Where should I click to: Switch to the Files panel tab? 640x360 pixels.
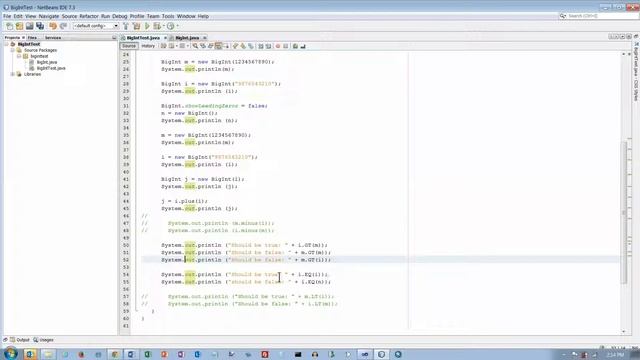click(x=32, y=38)
